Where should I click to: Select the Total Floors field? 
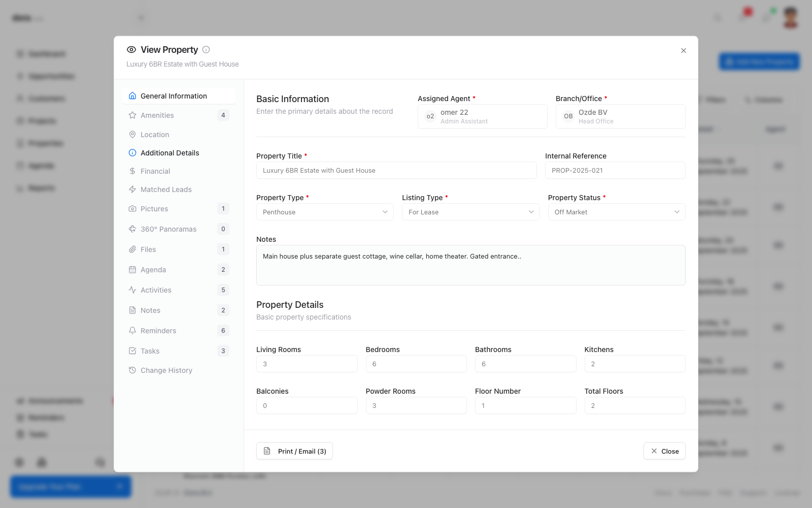[x=635, y=405]
